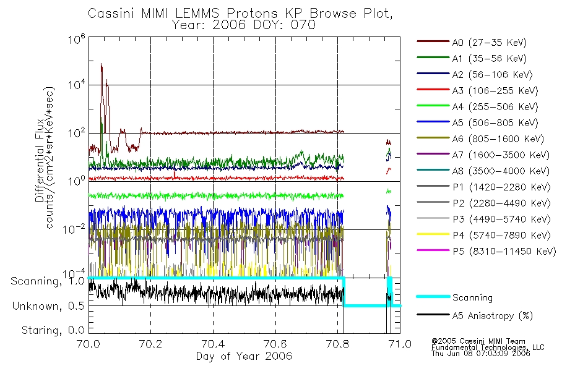Click the Fundamental Technologies, LLC text

488,348
